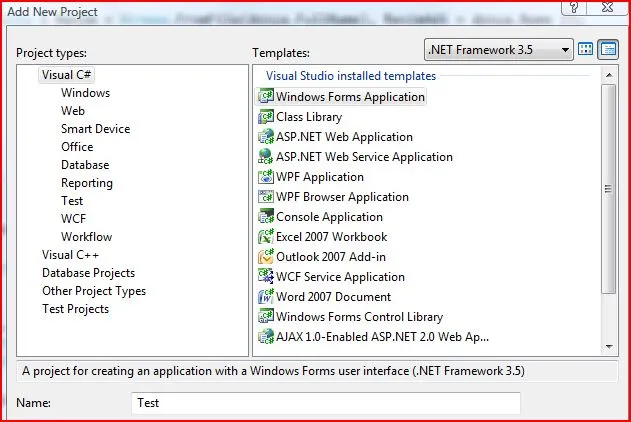This screenshot has width=631, height=422.
Task: Choose Windows Forms Application template text
Action: tap(351, 97)
